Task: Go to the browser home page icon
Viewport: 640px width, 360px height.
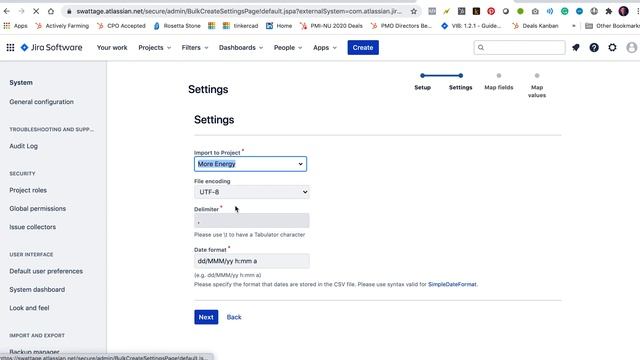Action: click(x=51, y=11)
